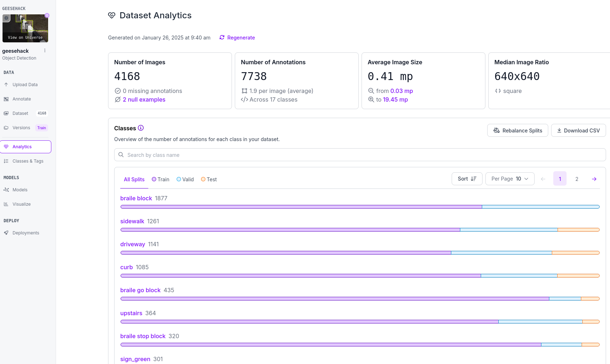The image size is (610, 364).
Task: Click the search by class name field
Action: point(360,155)
